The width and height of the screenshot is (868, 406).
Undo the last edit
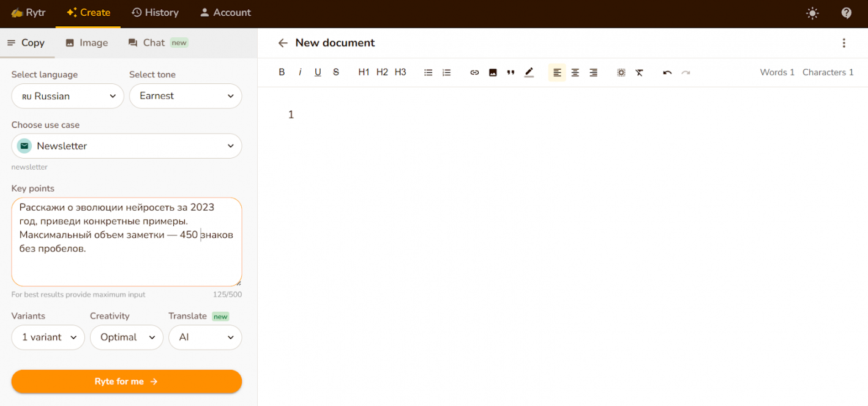pyautogui.click(x=667, y=72)
